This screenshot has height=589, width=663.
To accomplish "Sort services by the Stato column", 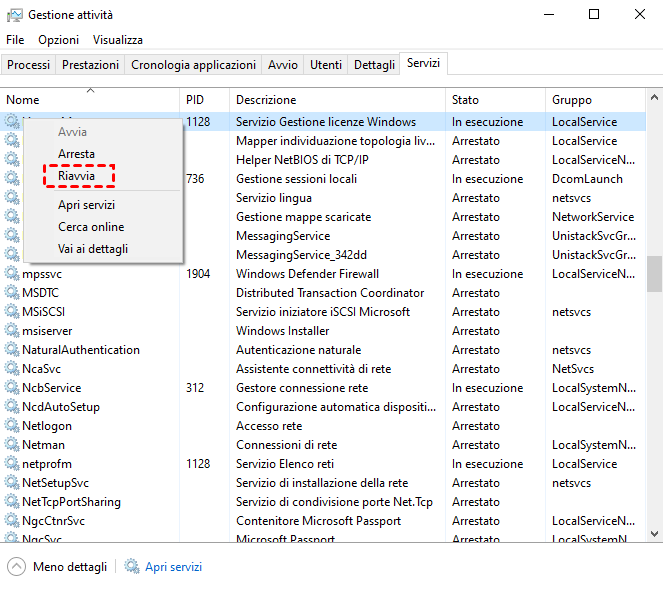I will pos(465,100).
